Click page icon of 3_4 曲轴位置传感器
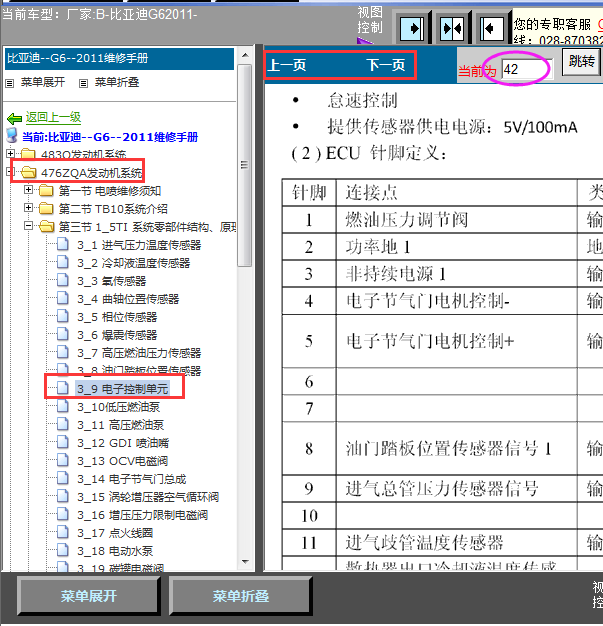Viewport: 603px width, 626px height. pyautogui.click(x=63, y=298)
